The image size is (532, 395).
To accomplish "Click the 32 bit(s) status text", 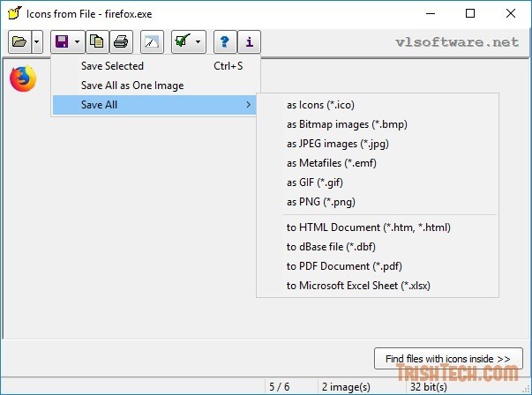I will [429, 387].
